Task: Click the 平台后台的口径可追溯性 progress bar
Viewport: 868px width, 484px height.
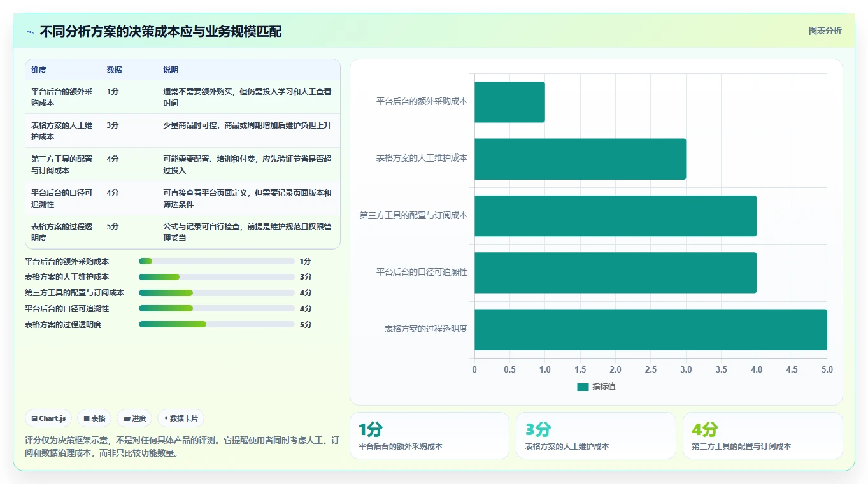Action: [217, 308]
